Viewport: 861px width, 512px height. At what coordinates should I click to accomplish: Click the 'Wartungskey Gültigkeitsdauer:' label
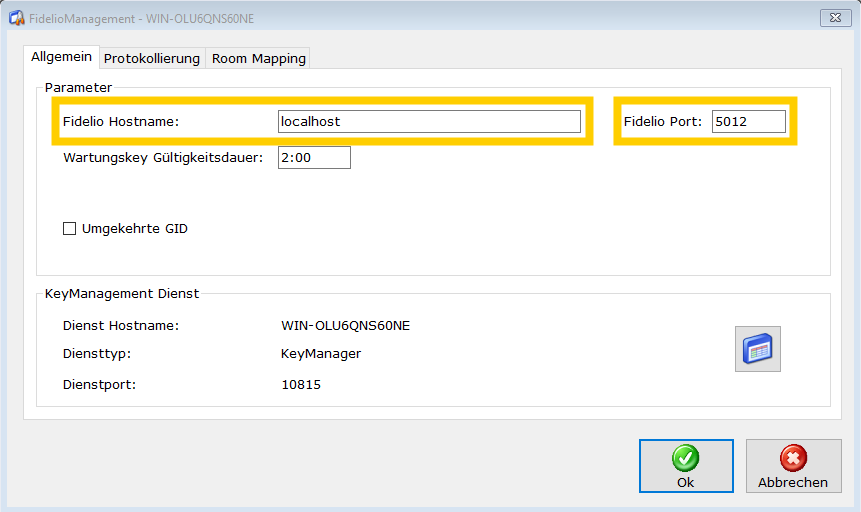[x=163, y=158]
